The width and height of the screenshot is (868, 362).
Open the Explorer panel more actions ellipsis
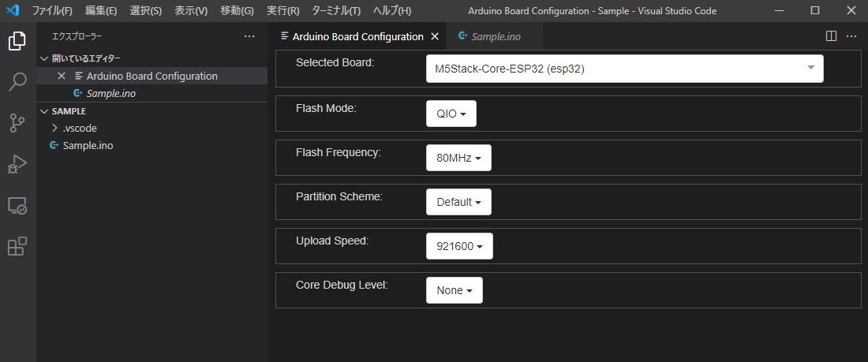pyautogui.click(x=249, y=36)
